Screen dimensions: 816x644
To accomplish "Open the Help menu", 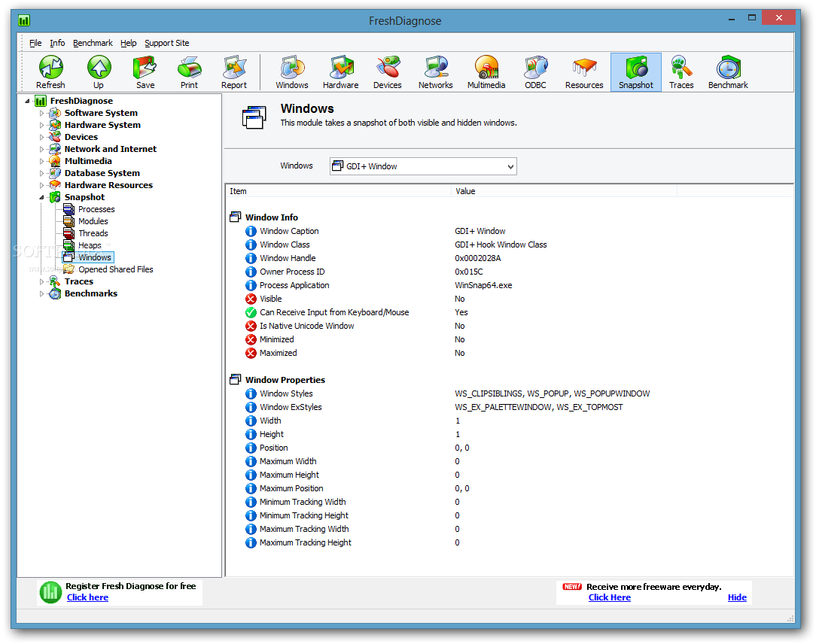I will tap(129, 43).
